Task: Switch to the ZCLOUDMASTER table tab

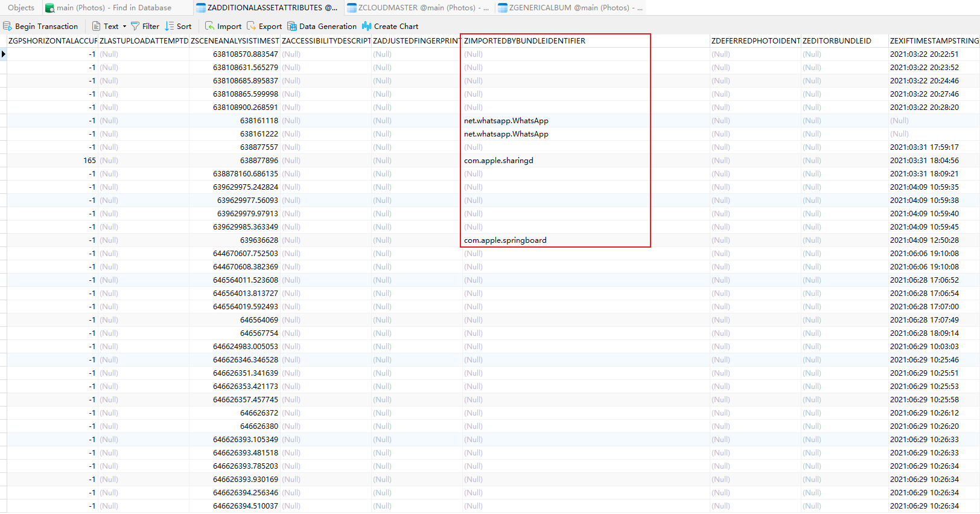Action: point(419,8)
